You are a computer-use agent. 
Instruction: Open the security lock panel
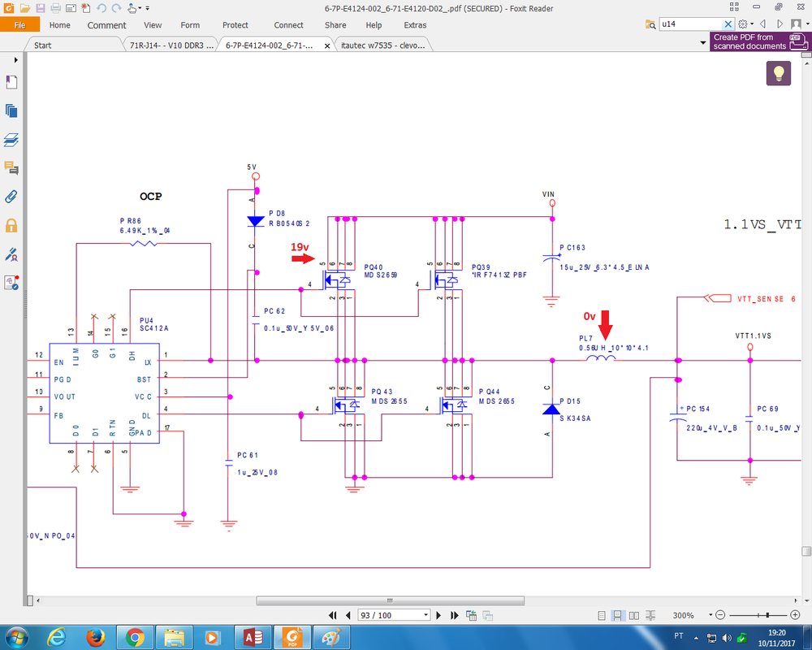(x=11, y=225)
